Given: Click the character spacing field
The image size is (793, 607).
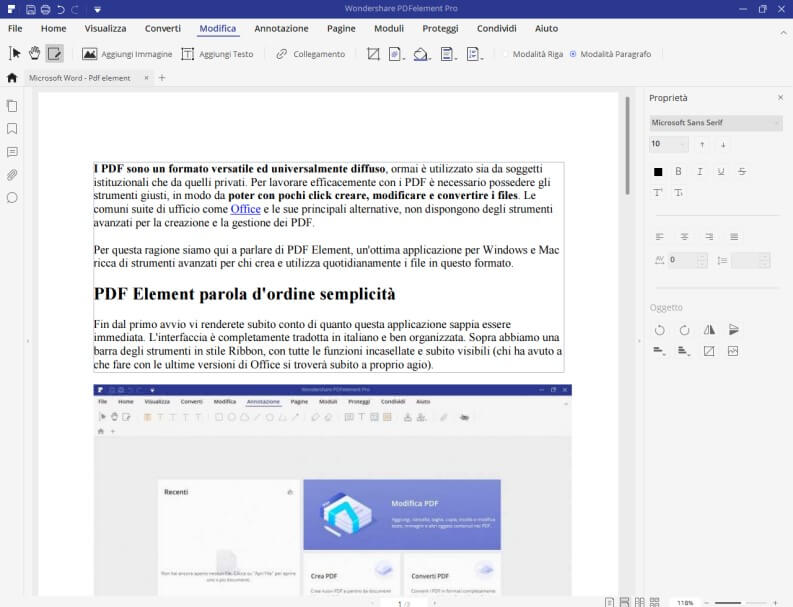Looking at the screenshot, I should point(687,260).
